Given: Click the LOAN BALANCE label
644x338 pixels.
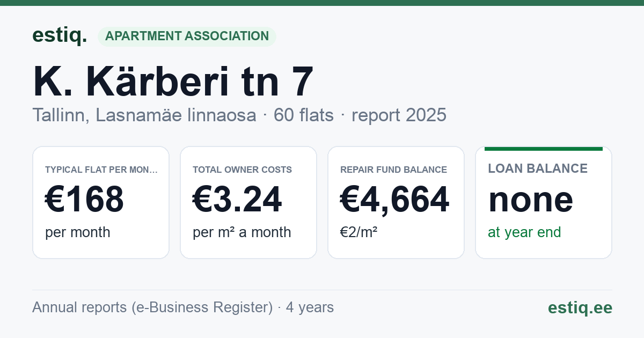Looking at the screenshot, I should pyautogui.click(x=538, y=168).
